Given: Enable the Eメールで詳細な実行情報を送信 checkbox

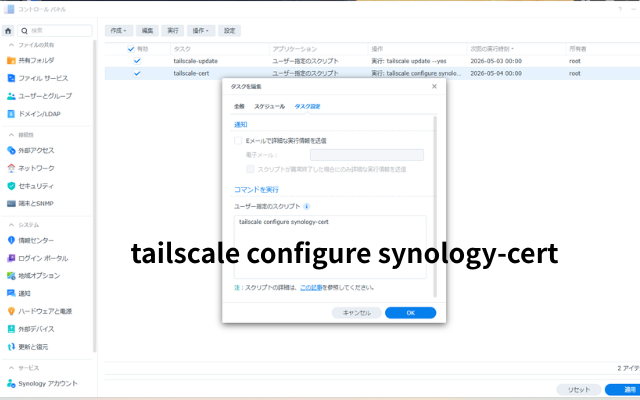Looking at the screenshot, I should point(237,142).
